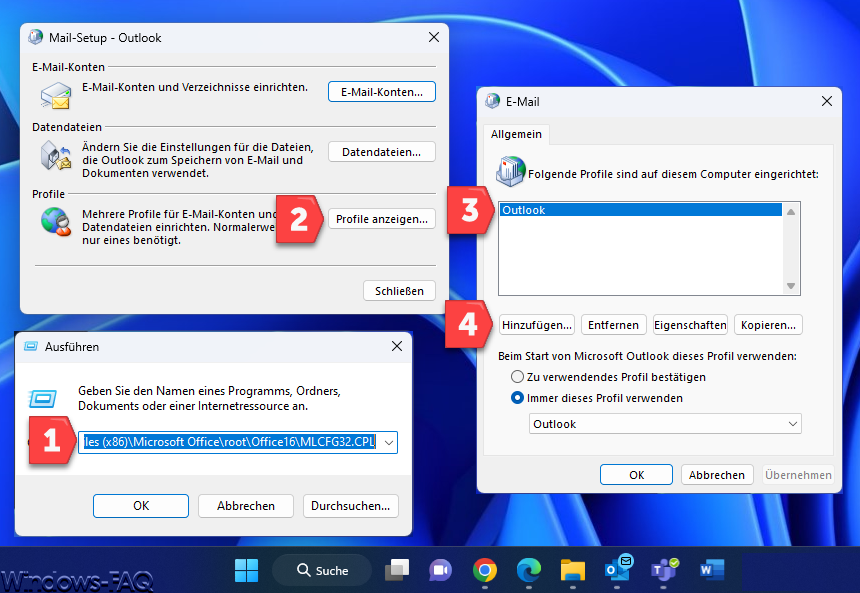This screenshot has width=860, height=593.
Task: Close the Ausführen dialog
Action: pos(397,346)
